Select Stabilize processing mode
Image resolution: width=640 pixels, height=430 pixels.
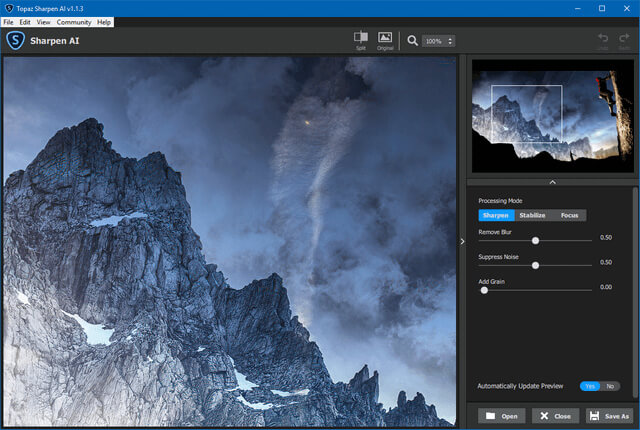[532, 215]
